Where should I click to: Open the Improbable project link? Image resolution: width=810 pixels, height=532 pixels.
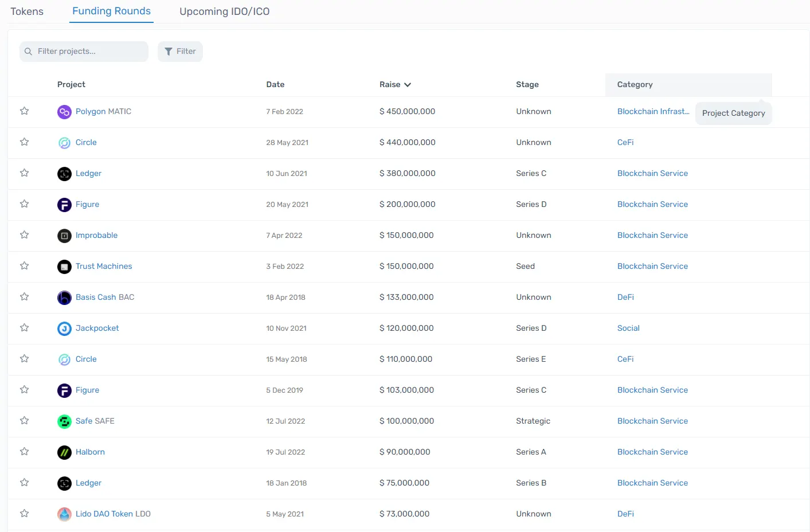96,236
